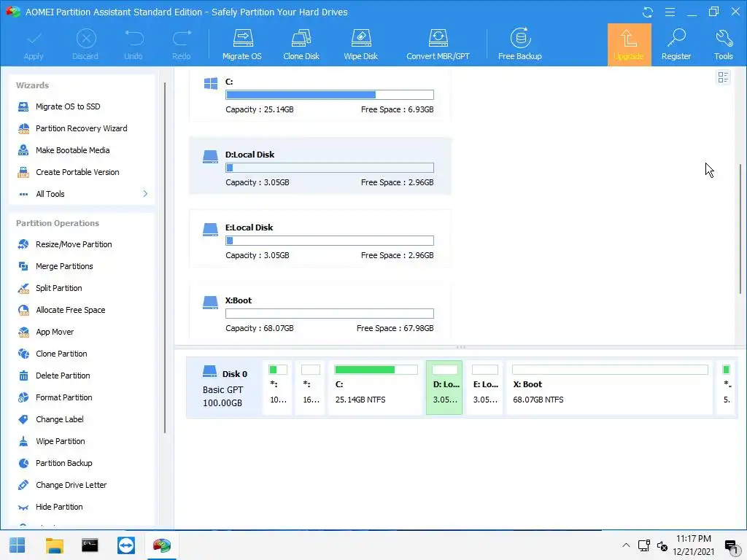The height and width of the screenshot is (560, 747).
Task: Click the orange Upgrade button
Action: [629, 44]
